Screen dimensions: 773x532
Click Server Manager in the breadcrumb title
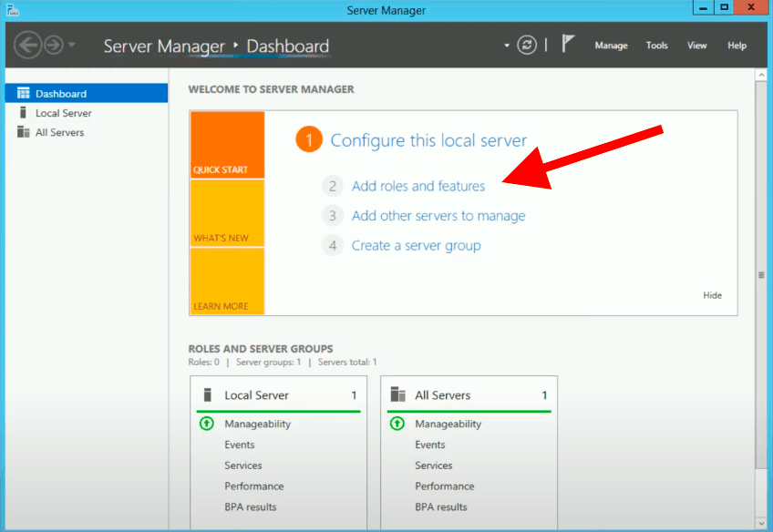click(x=164, y=46)
